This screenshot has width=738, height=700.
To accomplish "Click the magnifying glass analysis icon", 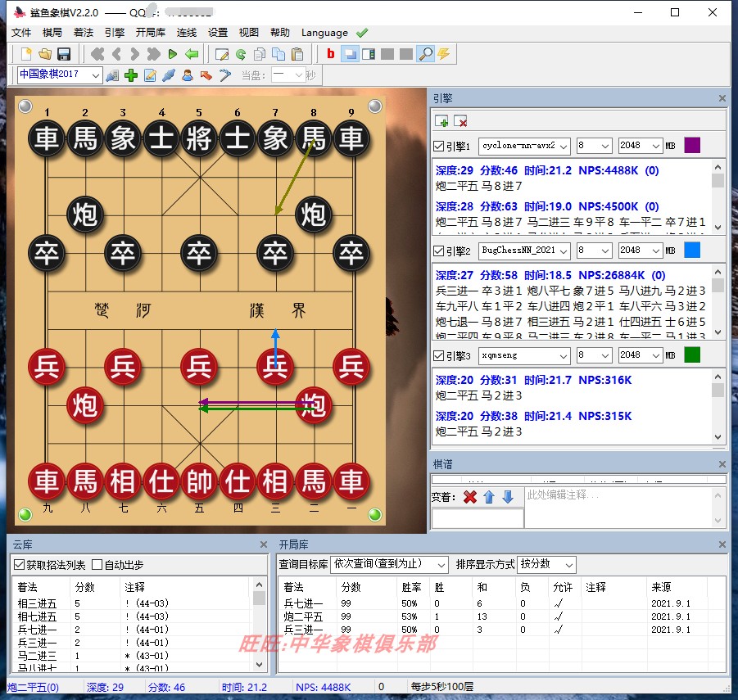I will click(x=425, y=54).
